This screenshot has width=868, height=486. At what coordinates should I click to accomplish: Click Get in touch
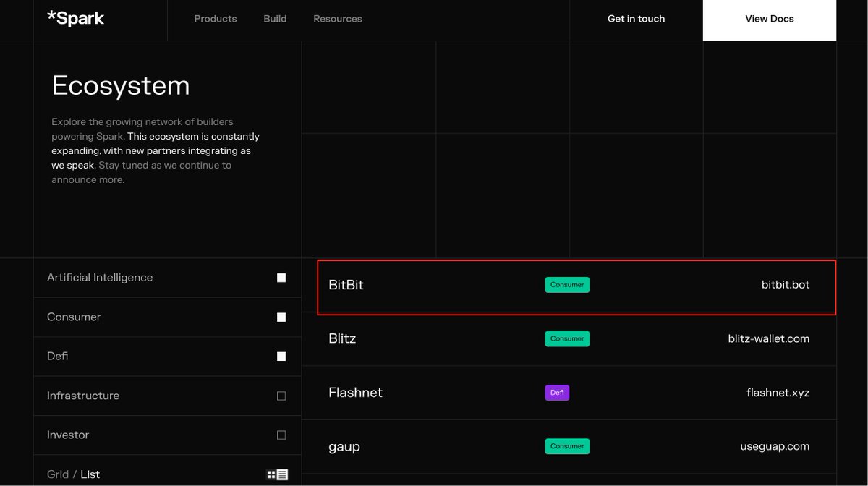coord(636,19)
